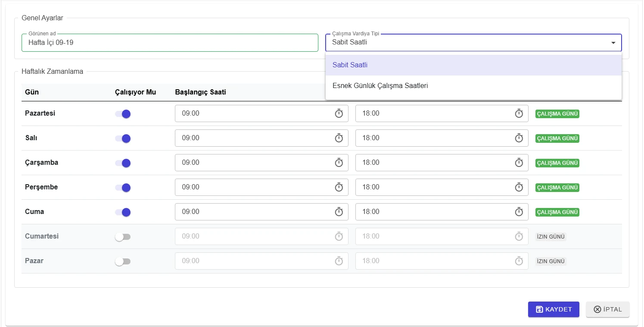The height and width of the screenshot is (327, 644).
Task: Click the clock icon in Salı end time
Action: click(x=519, y=138)
